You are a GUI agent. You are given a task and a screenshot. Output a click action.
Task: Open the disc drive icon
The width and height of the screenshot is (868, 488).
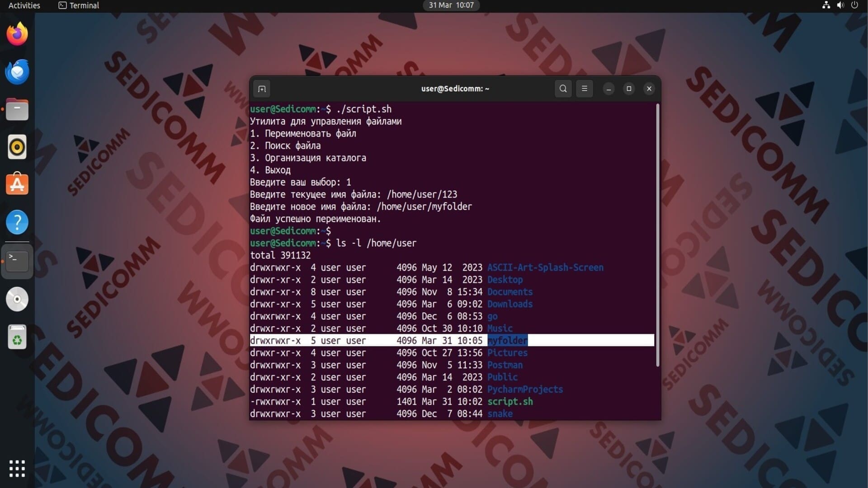tap(17, 299)
